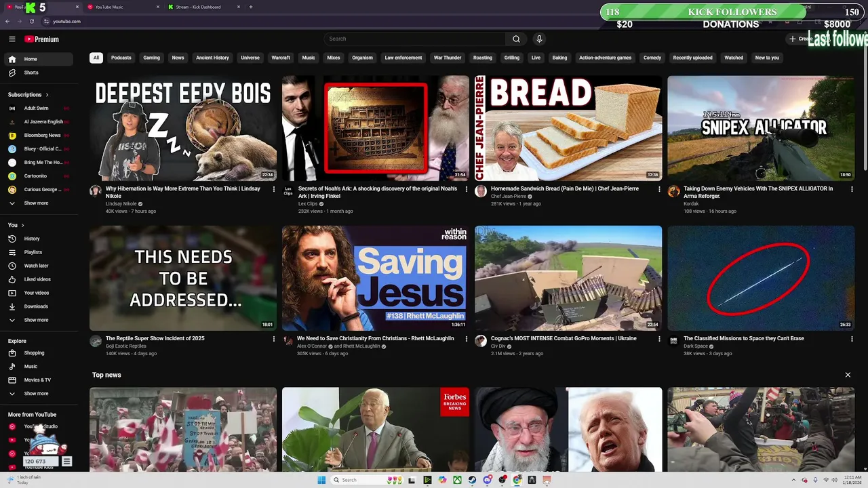Open a new browser tab
The height and width of the screenshot is (488, 868).
pos(250,7)
